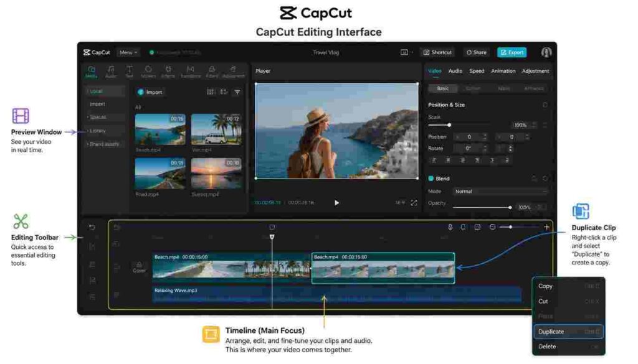Open the Media tool tab
Screen dimensions: 638x364
91,72
